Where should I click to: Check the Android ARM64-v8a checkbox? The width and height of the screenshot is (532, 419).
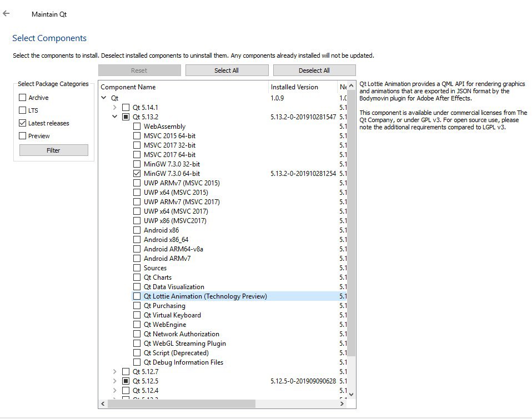pos(137,249)
